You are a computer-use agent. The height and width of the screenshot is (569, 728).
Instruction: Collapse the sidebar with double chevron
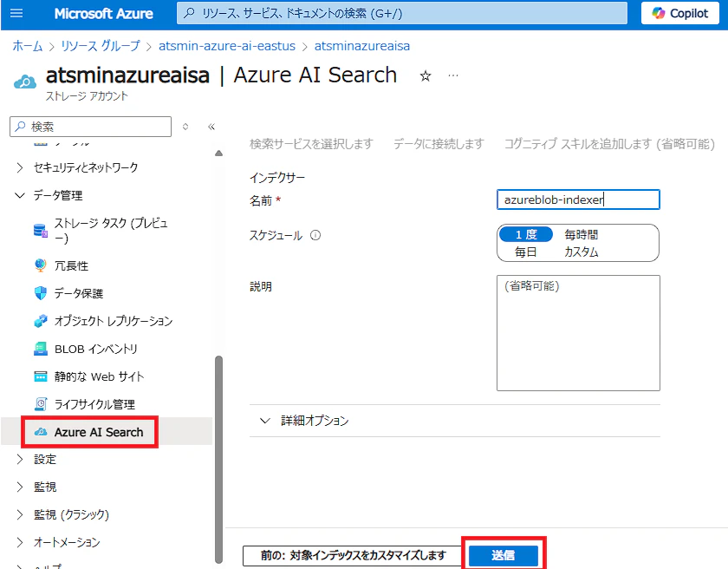pyautogui.click(x=211, y=127)
